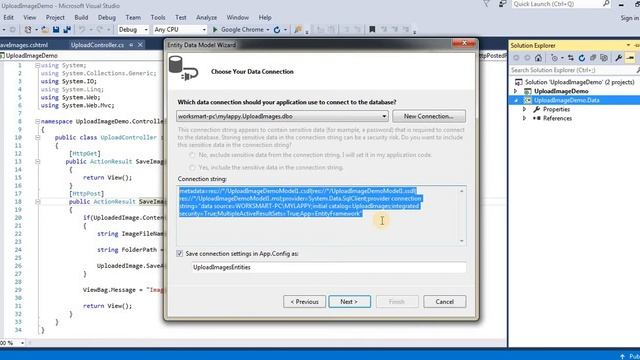Viewport: 640px width, 360px height.
Task: Open the Google Chrome browser dropdown arrow
Action: point(268,30)
